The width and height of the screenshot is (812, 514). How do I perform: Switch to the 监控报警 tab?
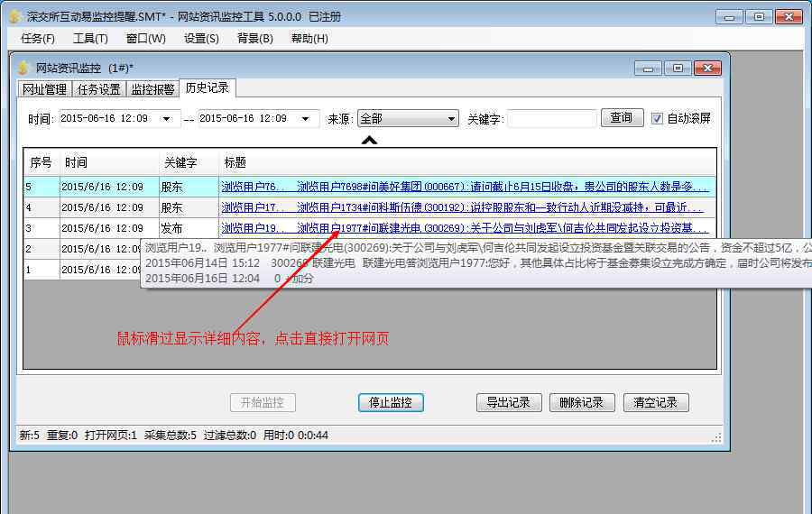pos(152,89)
